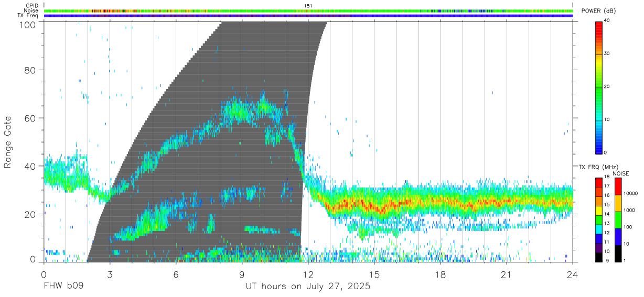
Task: Click the 'UT hours on July 27, 2025' axis title
Action: [x=308, y=287]
